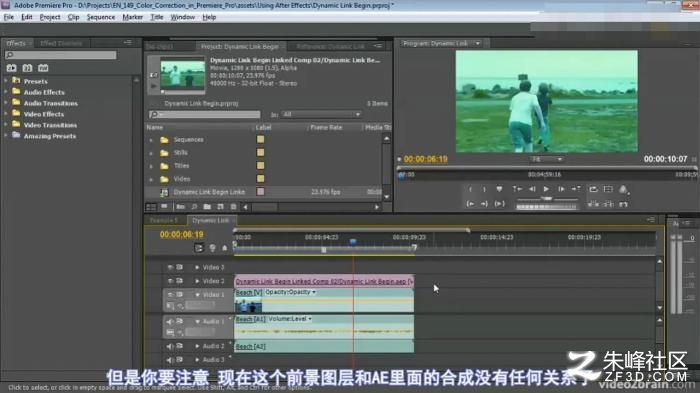
Task: Click the Accelerated Effects filter icon
Action: point(12,68)
